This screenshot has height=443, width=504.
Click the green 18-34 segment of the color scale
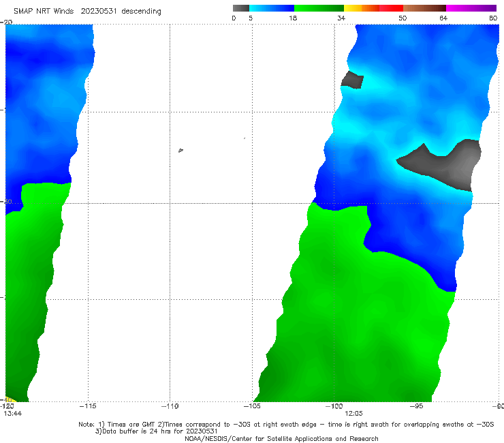(x=319, y=8)
